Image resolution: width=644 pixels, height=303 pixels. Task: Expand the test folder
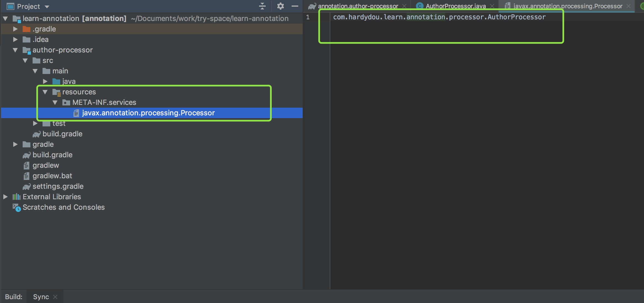(35, 123)
